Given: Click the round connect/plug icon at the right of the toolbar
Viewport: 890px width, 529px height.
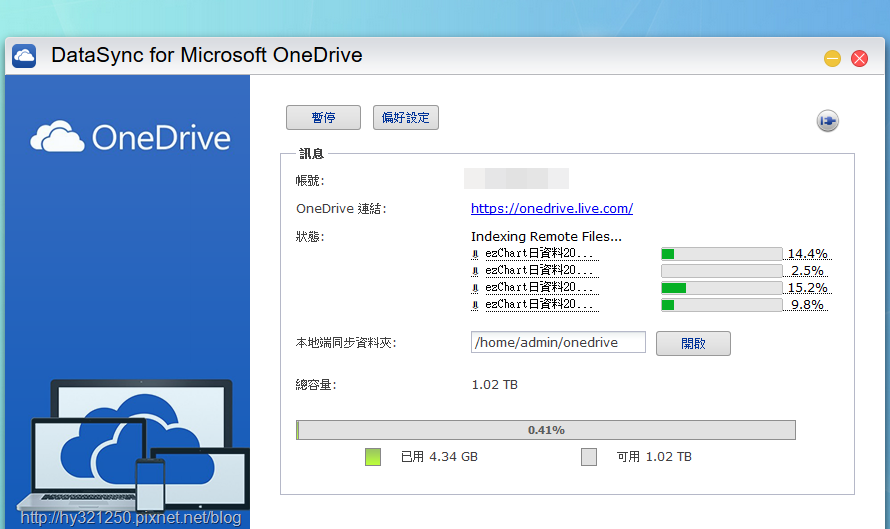Looking at the screenshot, I should pos(828,121).
